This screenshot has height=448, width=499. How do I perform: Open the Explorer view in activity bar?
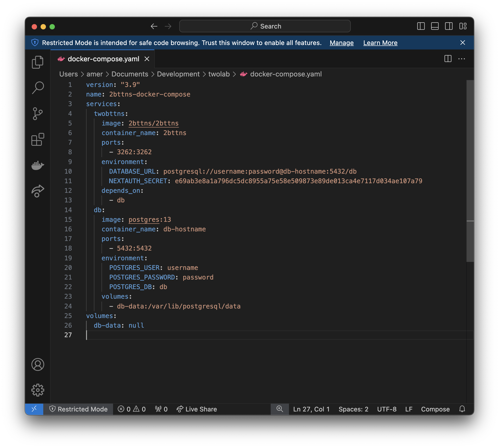coord(38,62)
